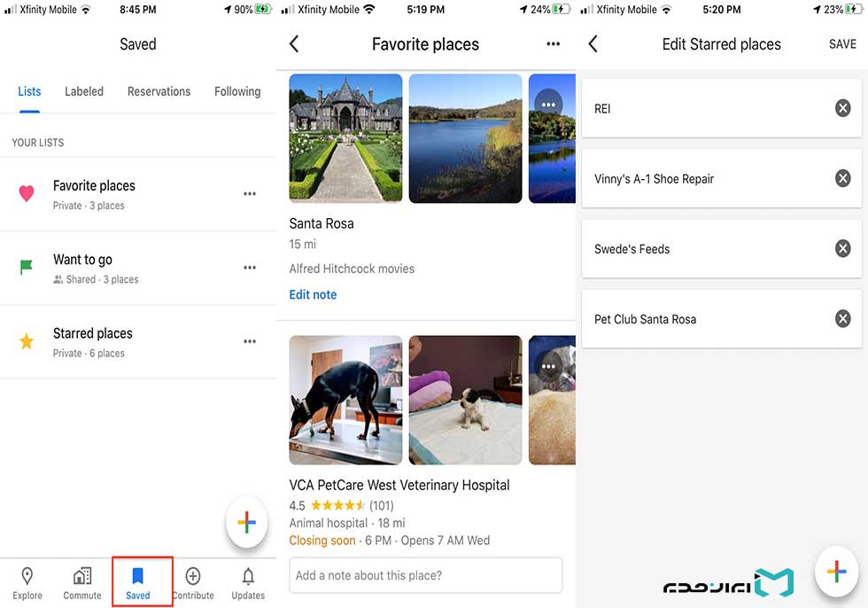Remove Pet Club Santa Rosa entry
Image resolution: width=868 pixels, height=608 pixels.
(842, 319)
